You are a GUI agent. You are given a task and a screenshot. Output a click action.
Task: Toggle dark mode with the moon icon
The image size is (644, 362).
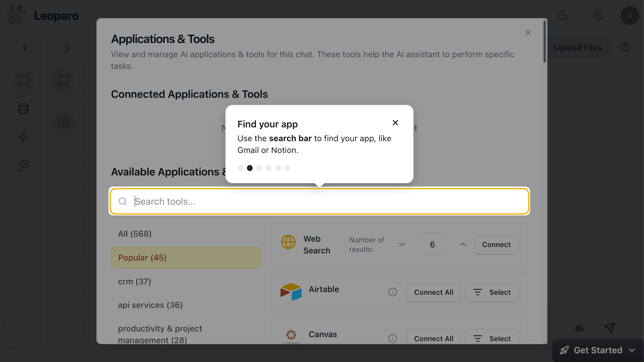(x=563, y=15)
